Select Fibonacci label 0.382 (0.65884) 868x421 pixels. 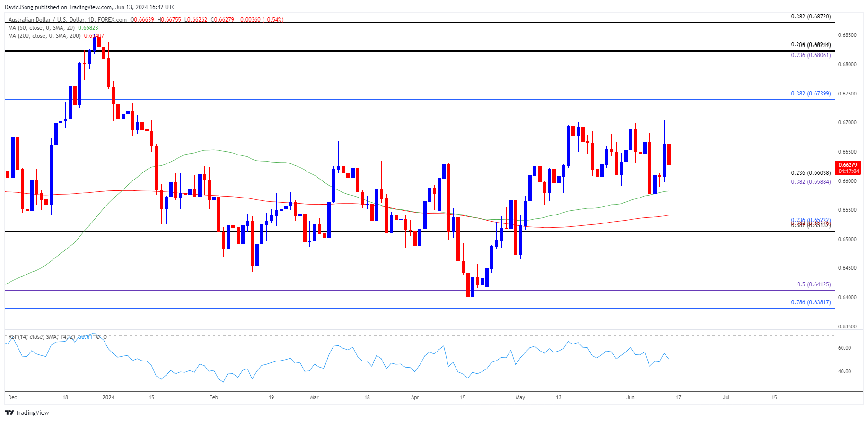tap(811, 182)
